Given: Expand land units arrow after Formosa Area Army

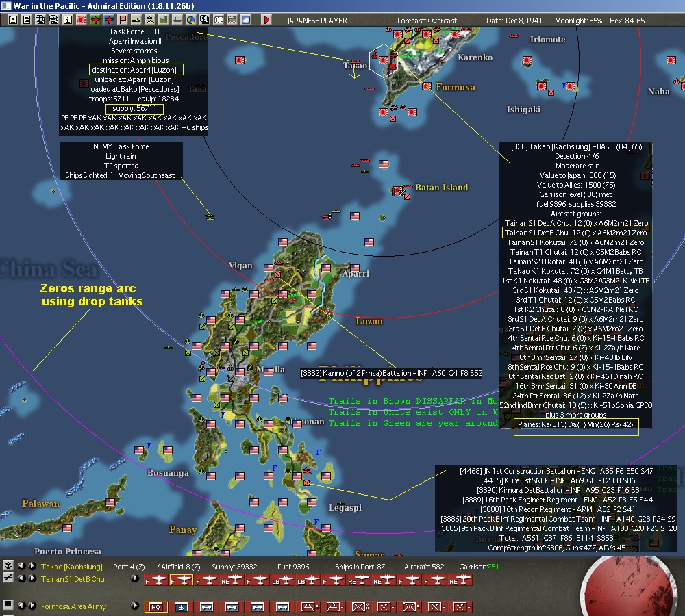Looking at the screenshot, I should click(x=135, y=606).
